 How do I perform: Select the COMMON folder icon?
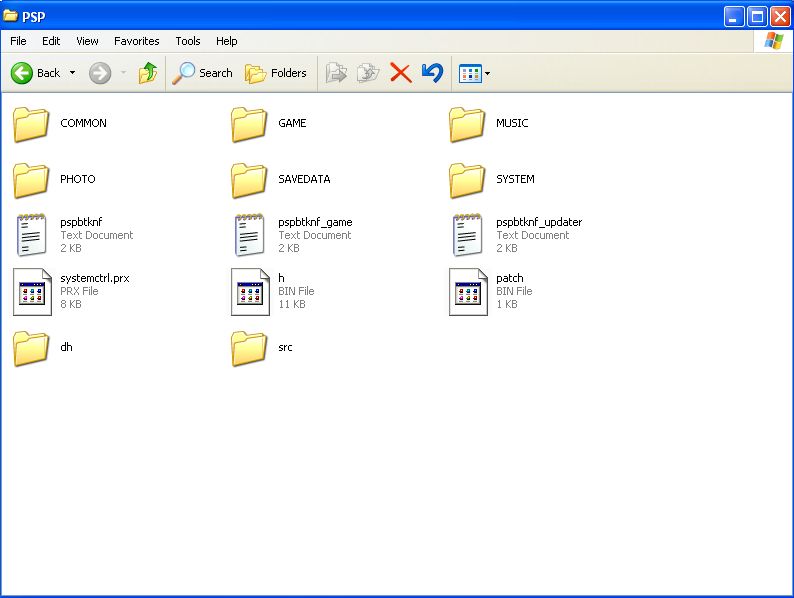(x=31, y=124)
